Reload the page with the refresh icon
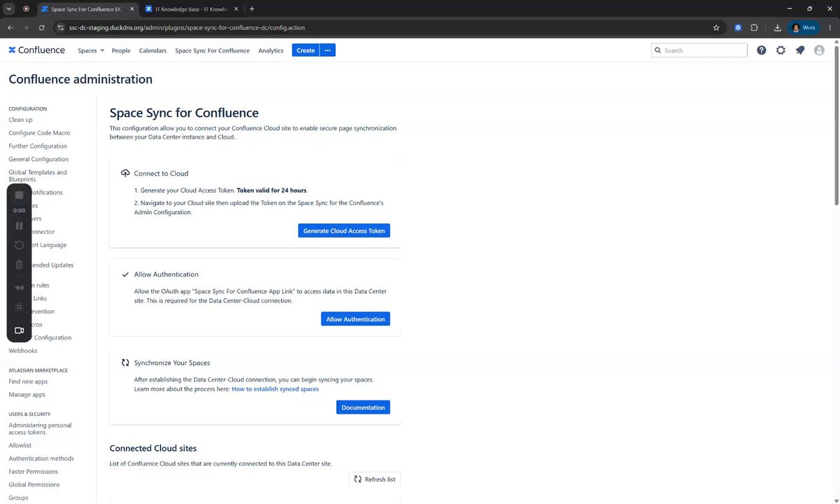 [x=42, y=28]
